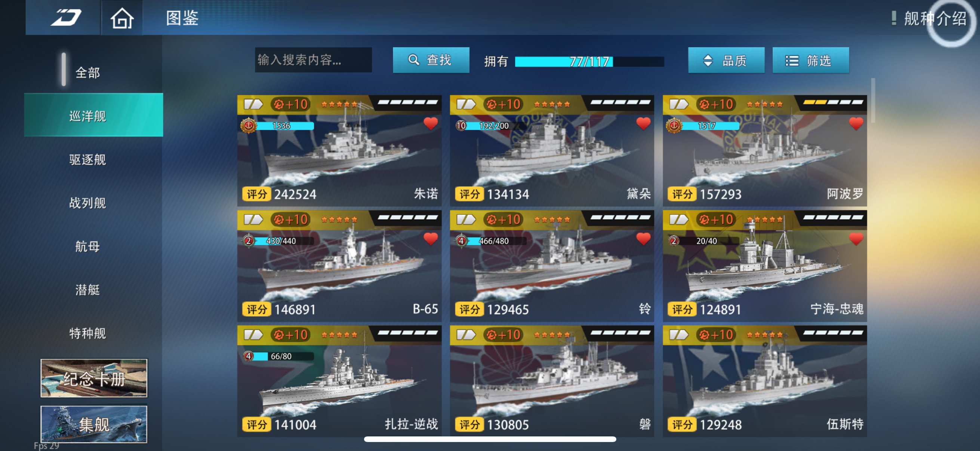Screen dimensions: 980x451
Task: Toggle the favorite heart on 阿波罗
Action: [x=856, y=123]
